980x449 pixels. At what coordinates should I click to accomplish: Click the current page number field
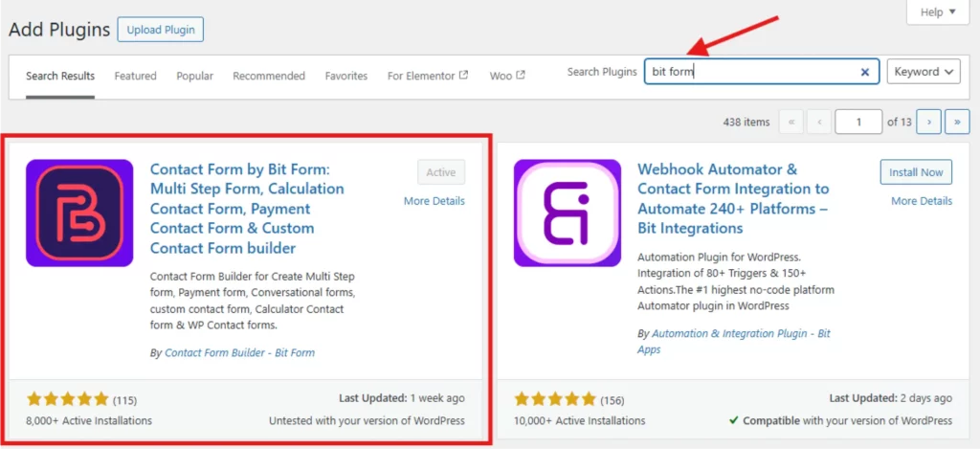[x=857, y=122]
